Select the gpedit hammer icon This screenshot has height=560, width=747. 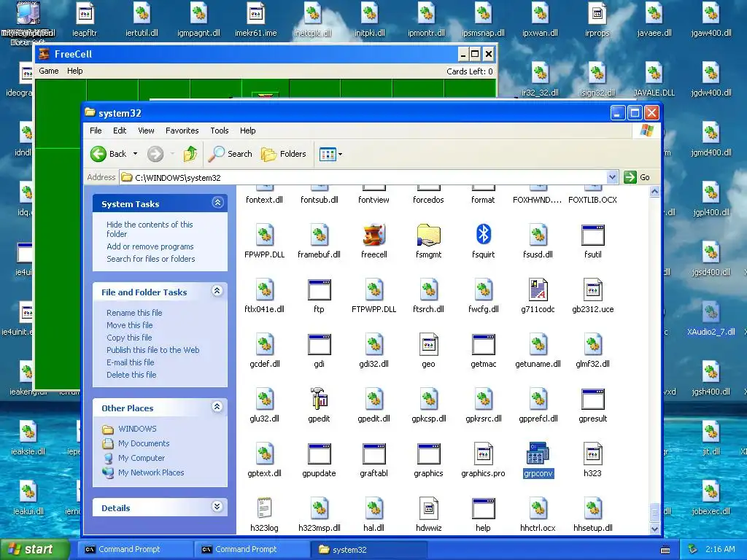click(319, 400)
